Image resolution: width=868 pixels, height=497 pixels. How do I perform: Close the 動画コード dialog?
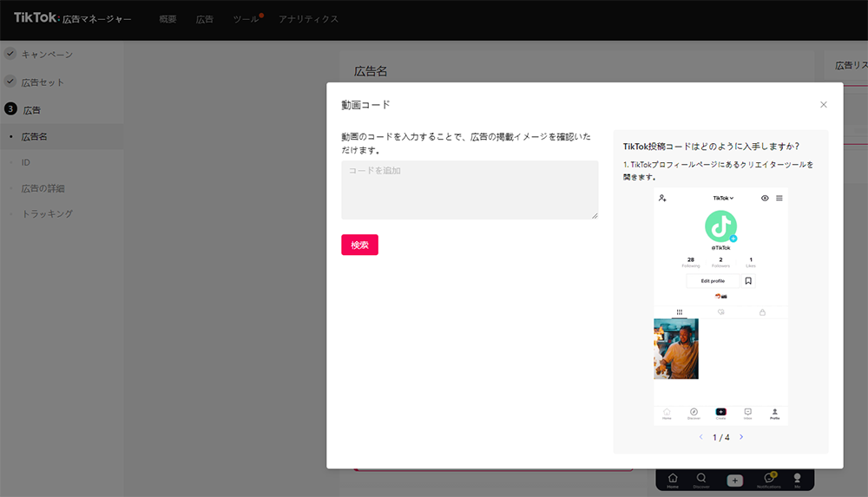(823, 105)
